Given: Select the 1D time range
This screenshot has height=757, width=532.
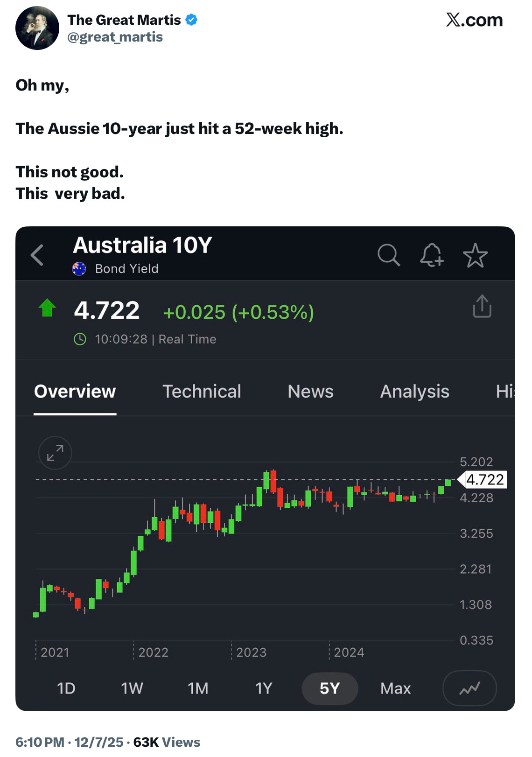Looking at the screenshot, I should coord(66,688).
